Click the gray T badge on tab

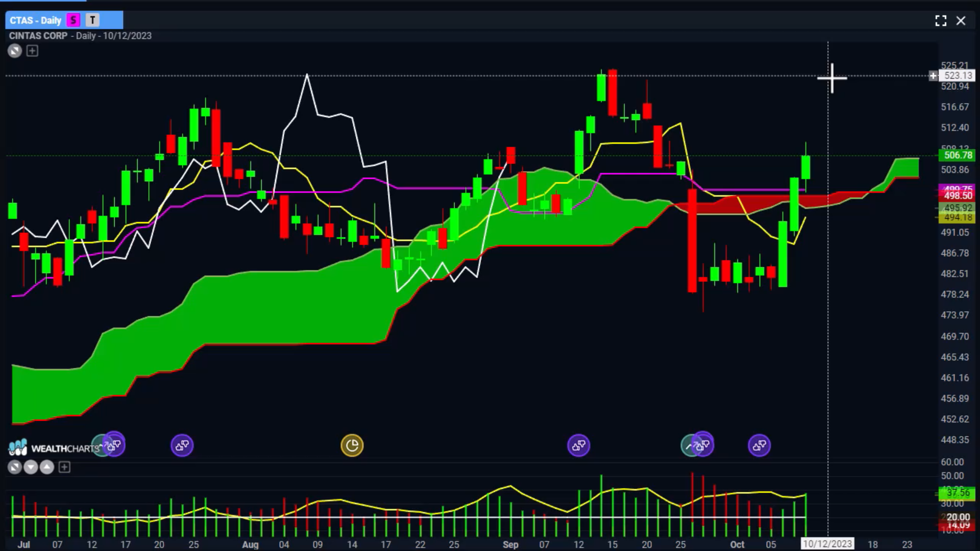point(92,20)
